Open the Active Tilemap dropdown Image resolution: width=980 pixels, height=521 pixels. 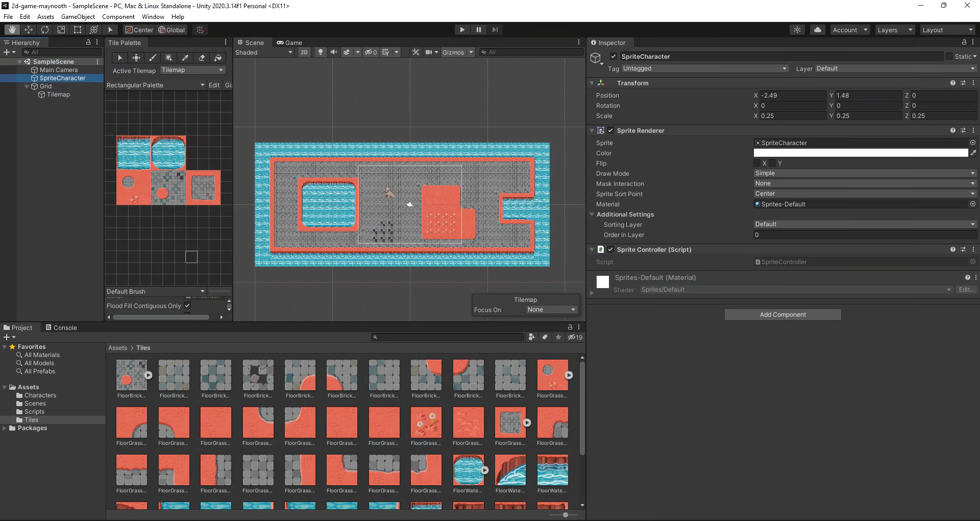(192, 70)
